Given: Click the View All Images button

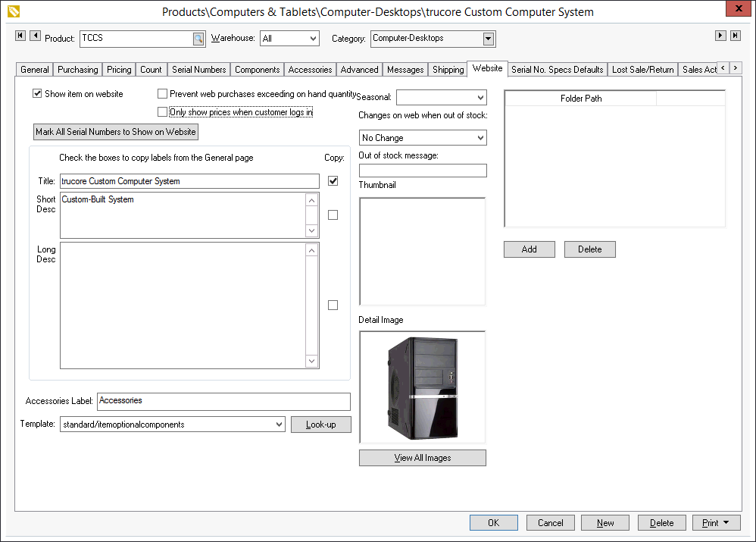Looking at the screenshot, I should tap(422, 458).
